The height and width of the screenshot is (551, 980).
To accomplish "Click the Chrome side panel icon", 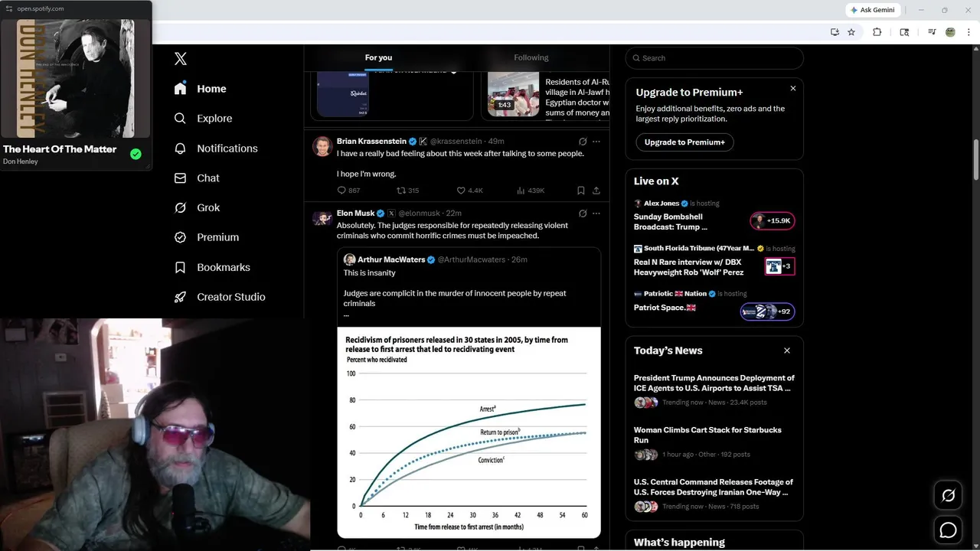I will point(904,32).
